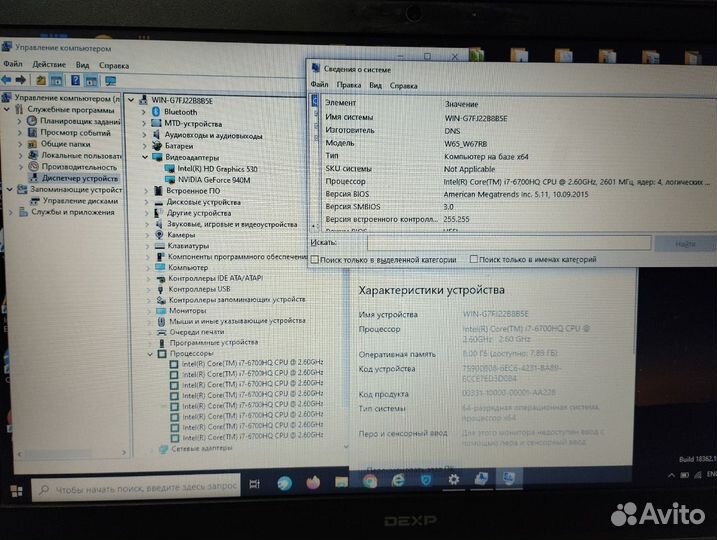Click the blue Help question mark toolbar icon

[75, 81]
